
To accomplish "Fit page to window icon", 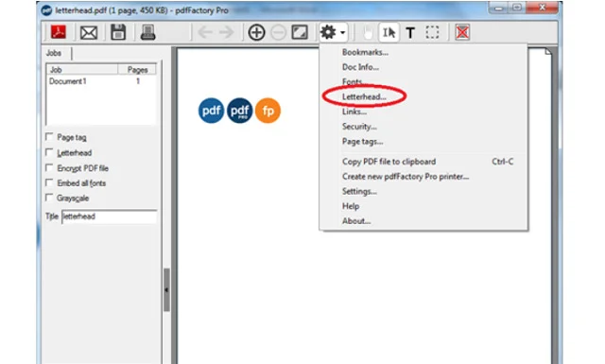I will 300,32.
